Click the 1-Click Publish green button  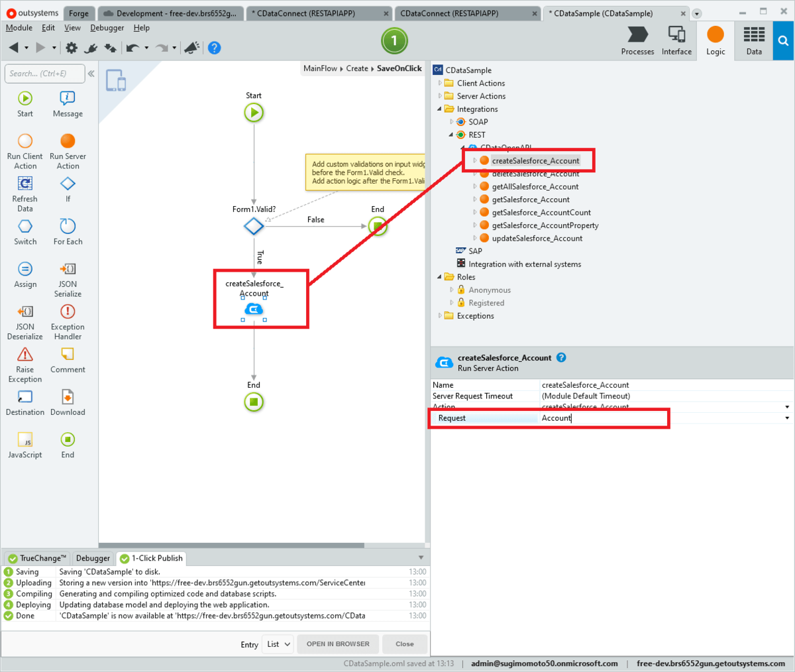394,41
